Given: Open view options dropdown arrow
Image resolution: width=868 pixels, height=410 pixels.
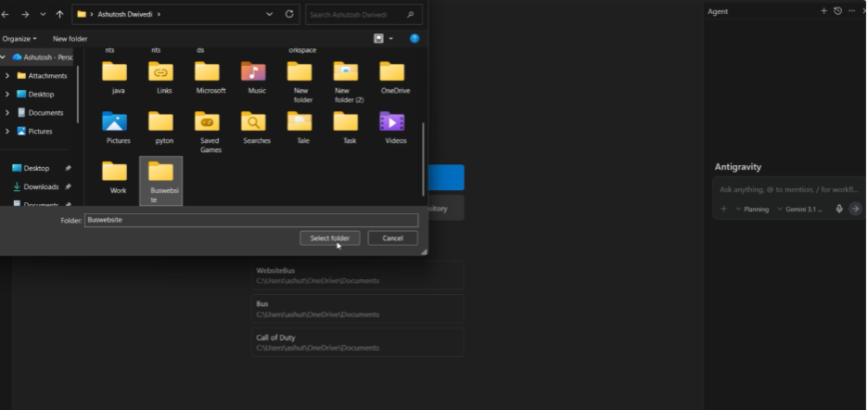Looking at the screenshot, I should click(x=390, y=38).
